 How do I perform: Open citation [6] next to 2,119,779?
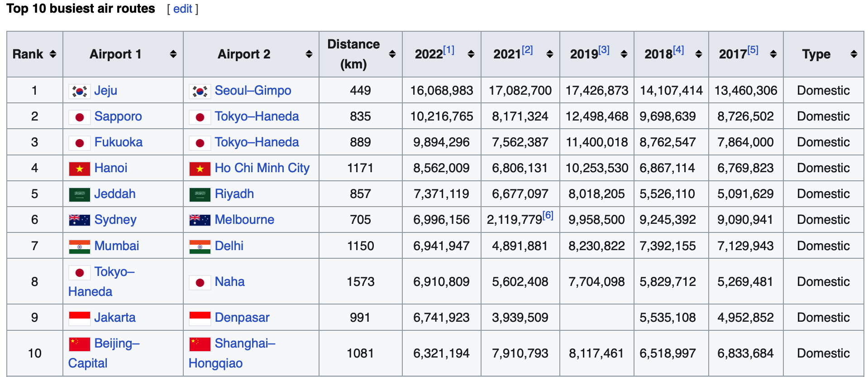548,215
